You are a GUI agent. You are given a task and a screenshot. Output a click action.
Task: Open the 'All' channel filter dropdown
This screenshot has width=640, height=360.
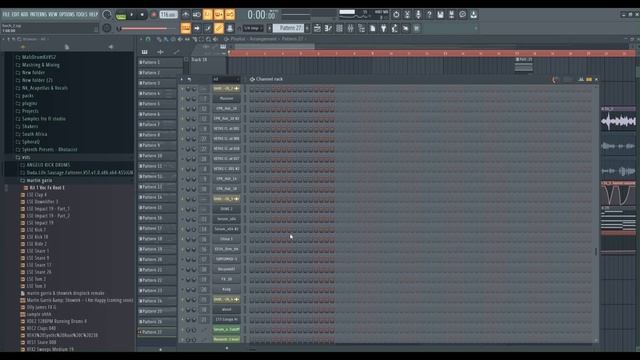pos(226,79)
